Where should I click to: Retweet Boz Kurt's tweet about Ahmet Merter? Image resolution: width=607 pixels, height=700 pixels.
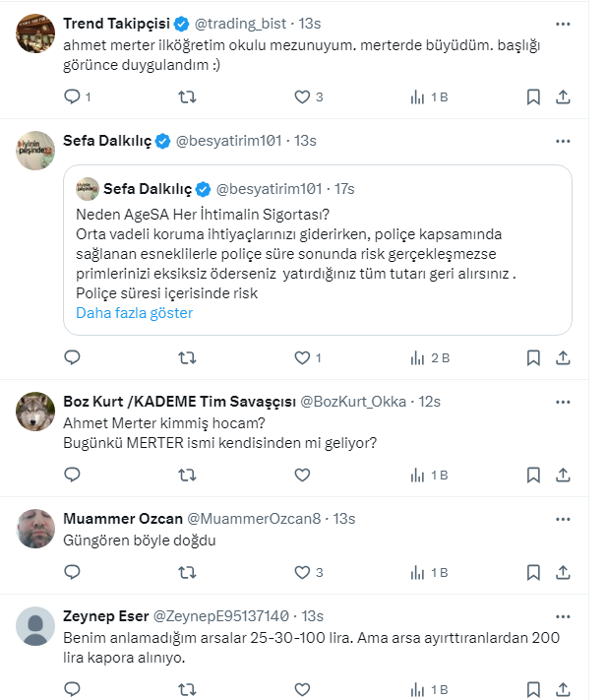pyautogui.click(x=186, y=475)
